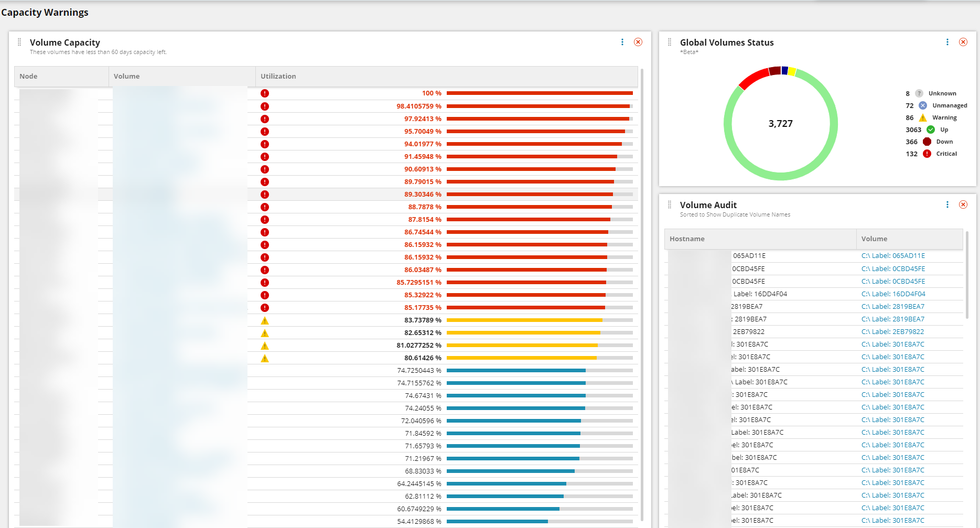Click the bright red Critical segment of the donut

point(753,78)
